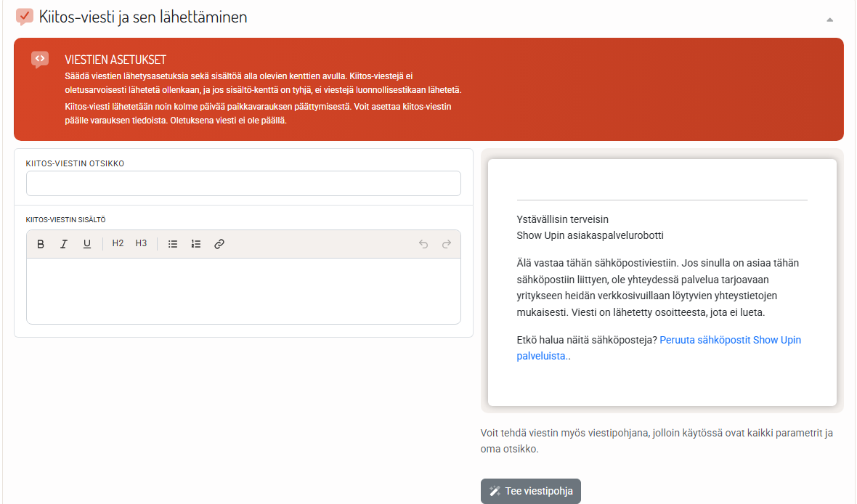The image size is (857, 504).
Task: Click the Kiitos-viestin otsikko field
Action: coord(243,183)
